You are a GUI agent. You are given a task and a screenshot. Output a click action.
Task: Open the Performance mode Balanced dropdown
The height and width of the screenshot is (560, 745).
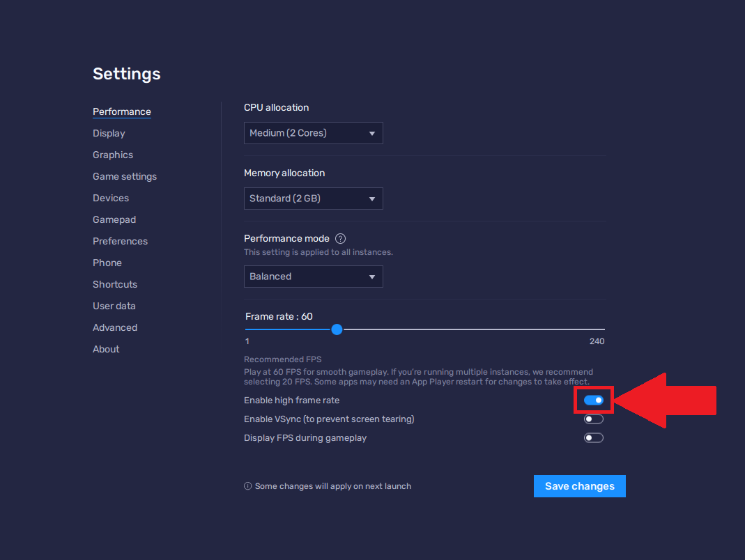tap(313, 277)
